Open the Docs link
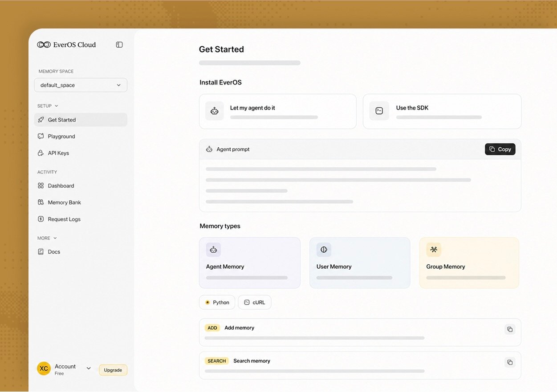Image resolution: width=557 pixels, height=392 pixels. point(81,252)
